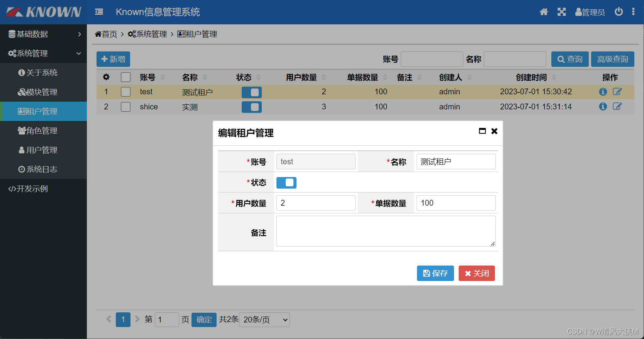
Task: Click the KNOWN logo
Action: tap(44, 12)
